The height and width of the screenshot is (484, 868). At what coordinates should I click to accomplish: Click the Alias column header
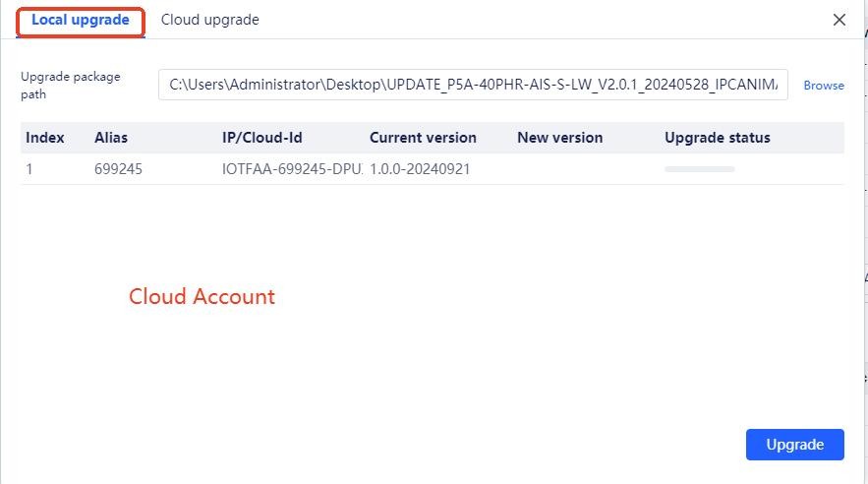click(x=111, y=138)
